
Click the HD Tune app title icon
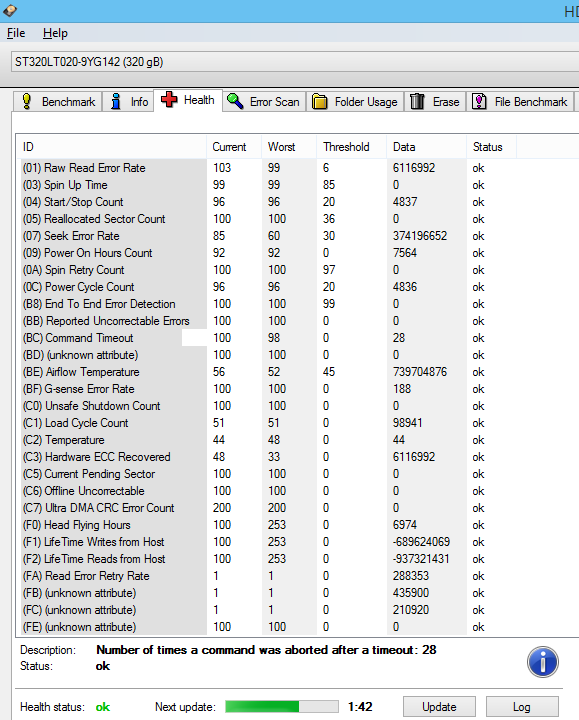[x=10, y=10]
